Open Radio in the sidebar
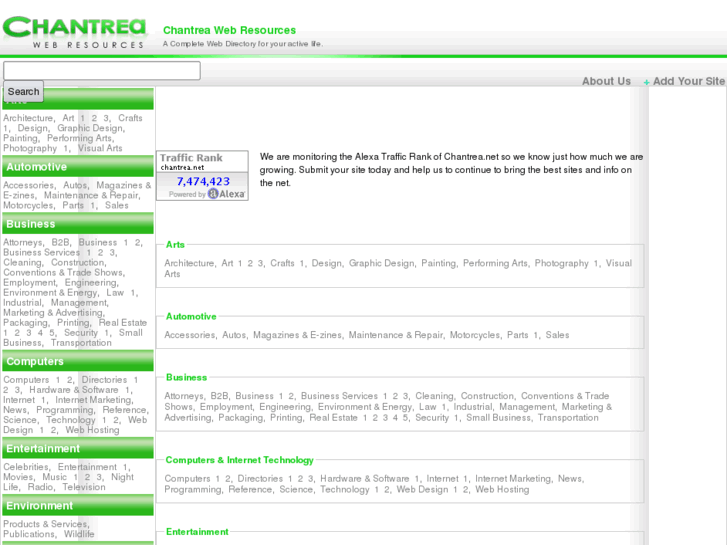 (40, 487)
